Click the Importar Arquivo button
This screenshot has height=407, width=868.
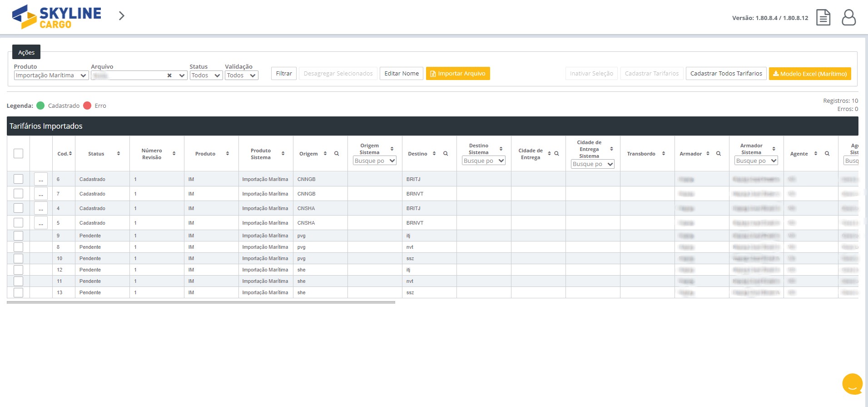(x=457, y=74)
